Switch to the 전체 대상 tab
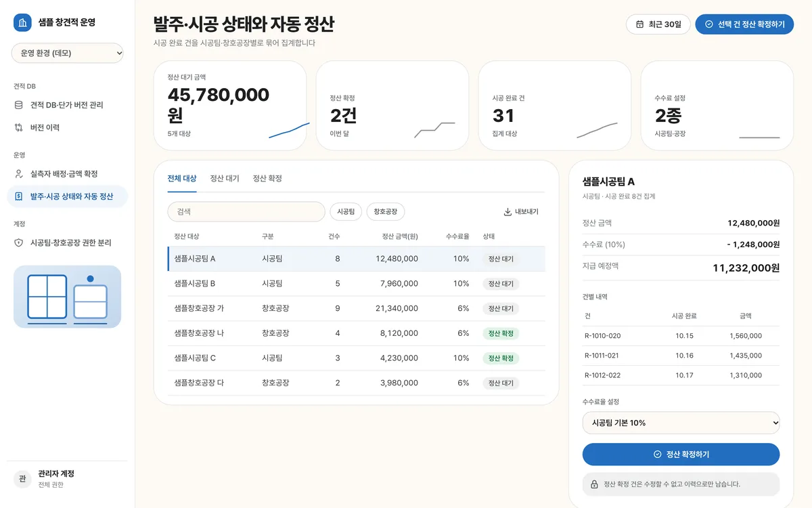This screenshot has width=812, height=508. pyautogui.click(x=182, y=179)
